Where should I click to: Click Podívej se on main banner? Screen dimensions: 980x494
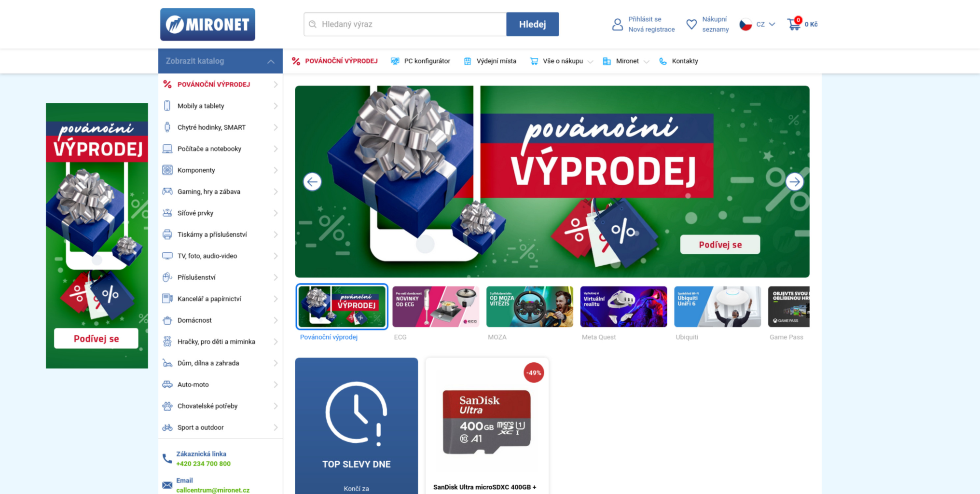[x=720, y=245]
